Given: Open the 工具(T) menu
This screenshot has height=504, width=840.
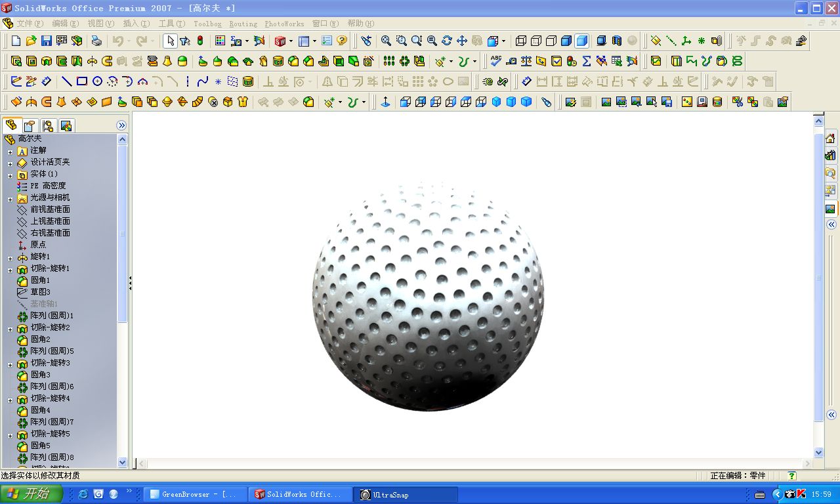Looking at the screenshot, I should (x=172, y=24).
